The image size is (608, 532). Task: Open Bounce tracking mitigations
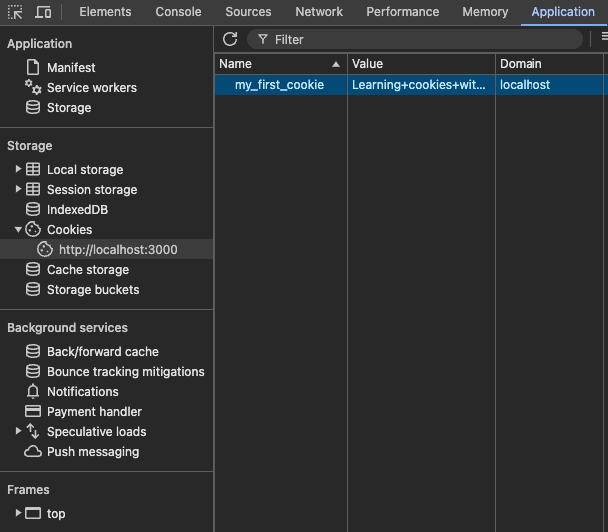125,372
